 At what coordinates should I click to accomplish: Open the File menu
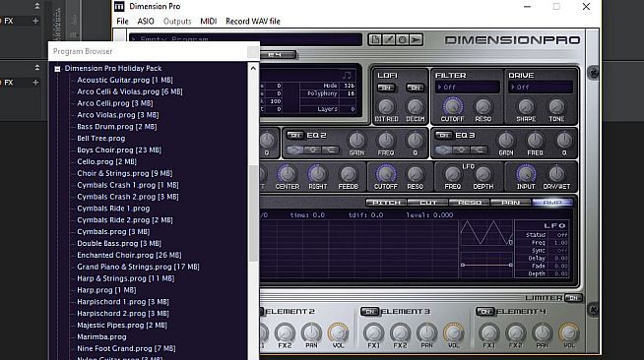coord(122,22)
